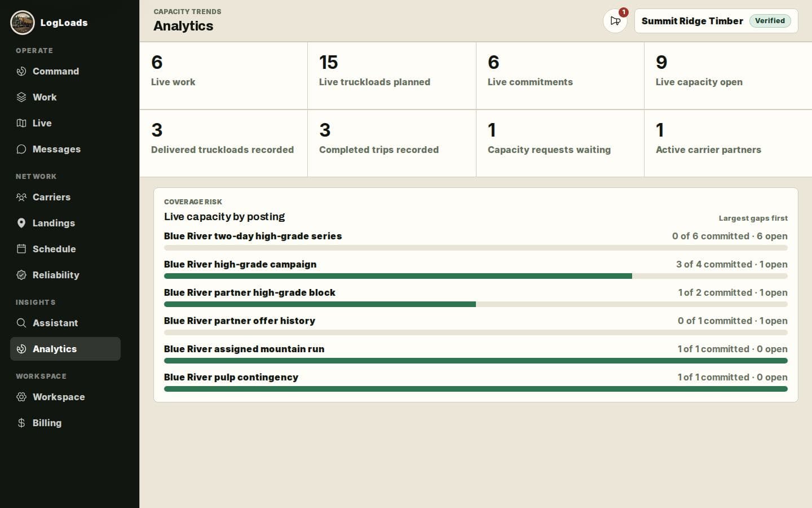
Task: Click "Largest gaps first" sort label
Action: (753, 218)
